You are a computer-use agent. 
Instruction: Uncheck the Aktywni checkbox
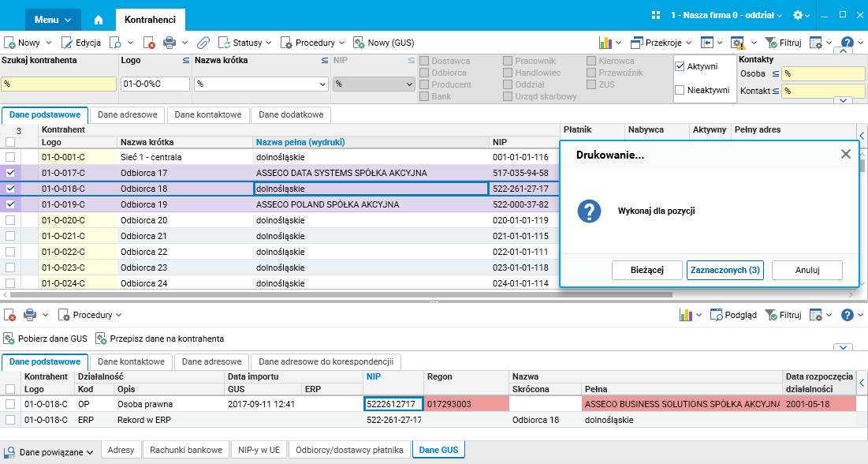coord(680,67)
